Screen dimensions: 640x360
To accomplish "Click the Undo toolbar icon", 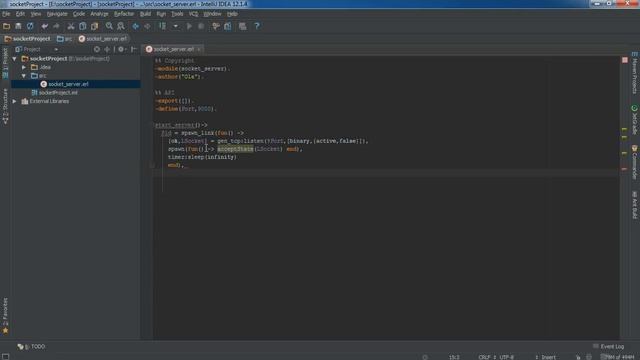I will pyautogui.click(x=44, y=26).
